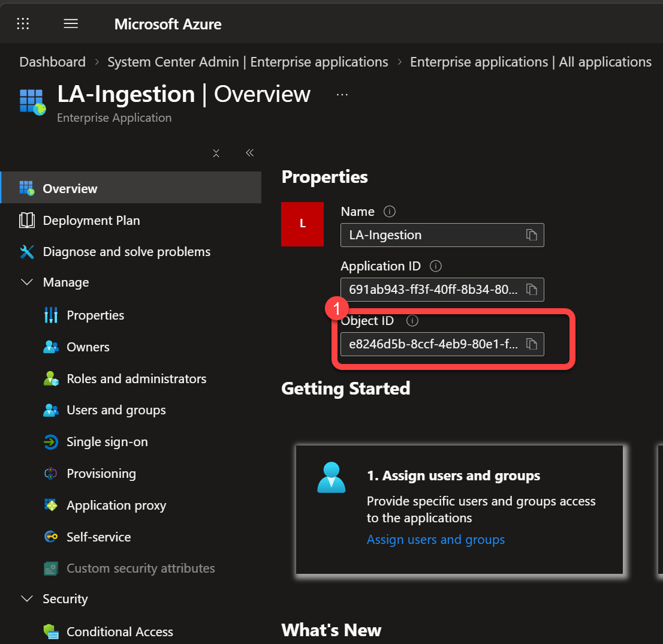Image resolution: width=663 pixels, height=644 pixels.
Task: Click the Owners people icon
Action: (51, 347)
